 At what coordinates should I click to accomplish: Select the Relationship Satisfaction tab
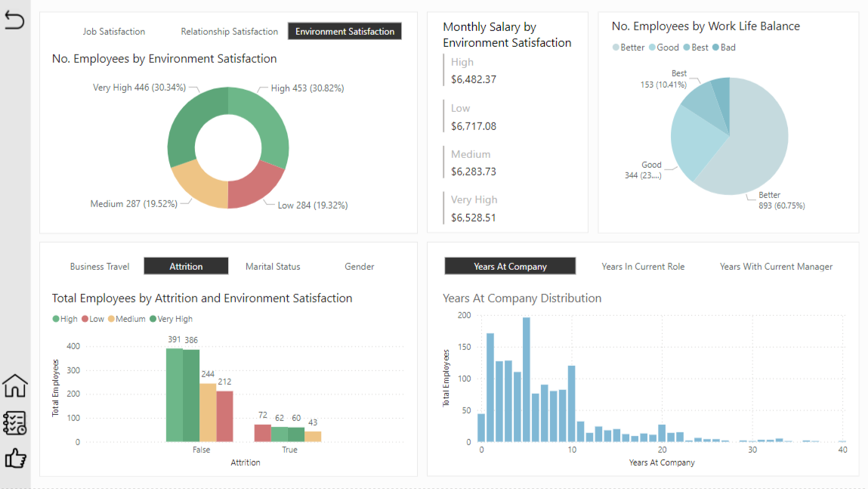pyautogui.click(x=230, y=32)
